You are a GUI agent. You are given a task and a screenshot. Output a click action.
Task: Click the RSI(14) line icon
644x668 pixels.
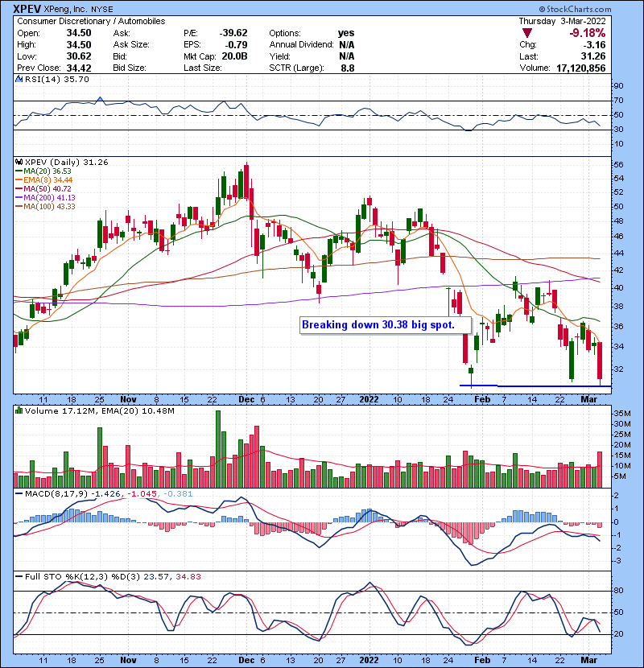click(19, 79)
